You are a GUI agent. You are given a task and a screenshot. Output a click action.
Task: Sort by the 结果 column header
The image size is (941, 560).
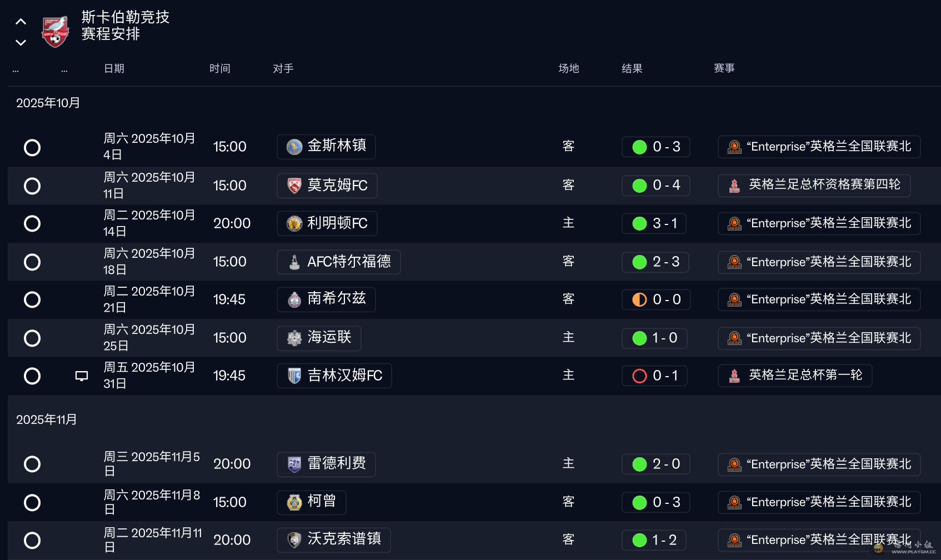coord(632,68)
